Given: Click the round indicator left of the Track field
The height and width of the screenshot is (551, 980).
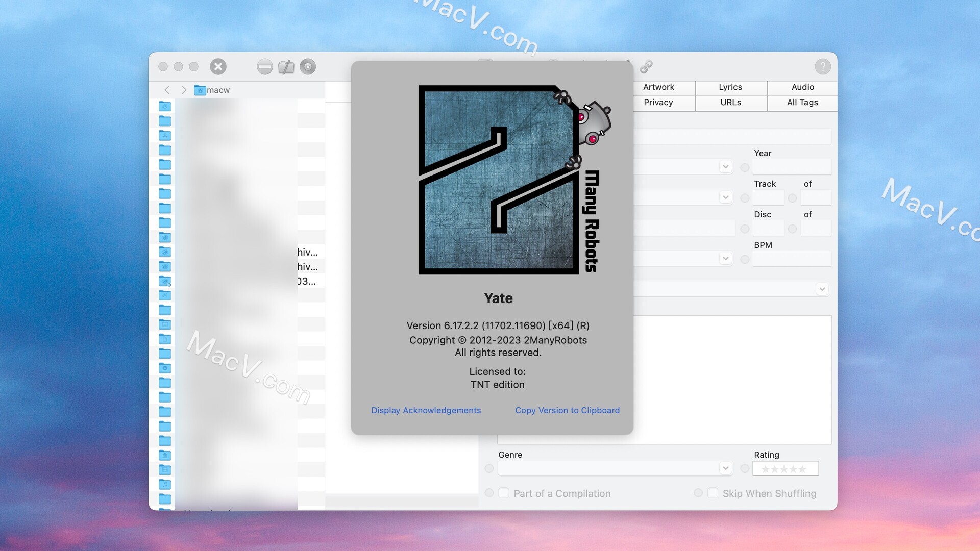Looking at the screenshot, I should (x=745, y=198).
